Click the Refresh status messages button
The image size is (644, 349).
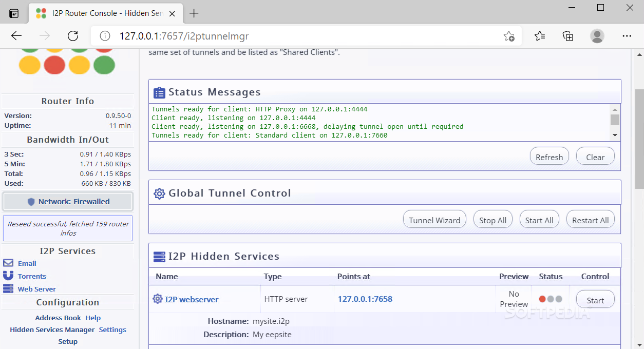(549, 157)
